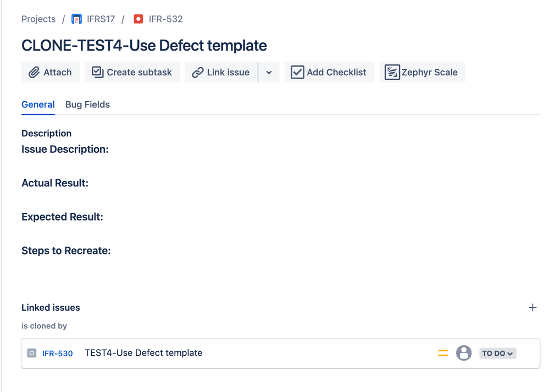Click the issue title to edit it

(144, 46)
